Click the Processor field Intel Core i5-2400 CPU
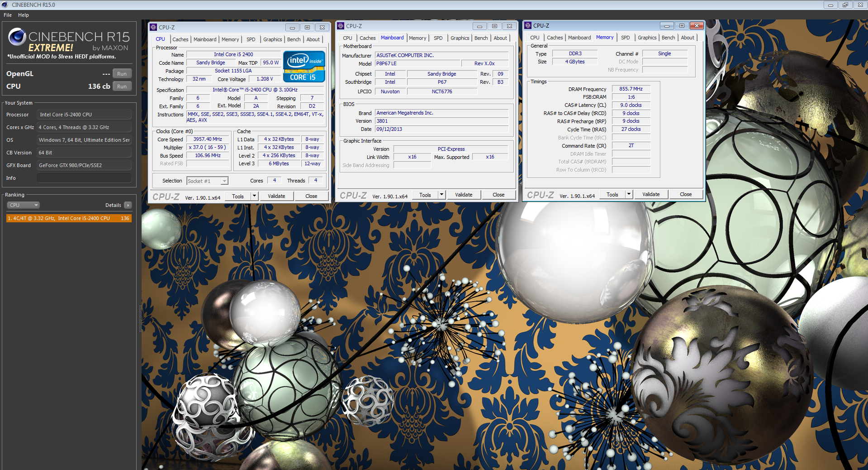This screenshot has height=470, width=868. [x=84, y=115]
